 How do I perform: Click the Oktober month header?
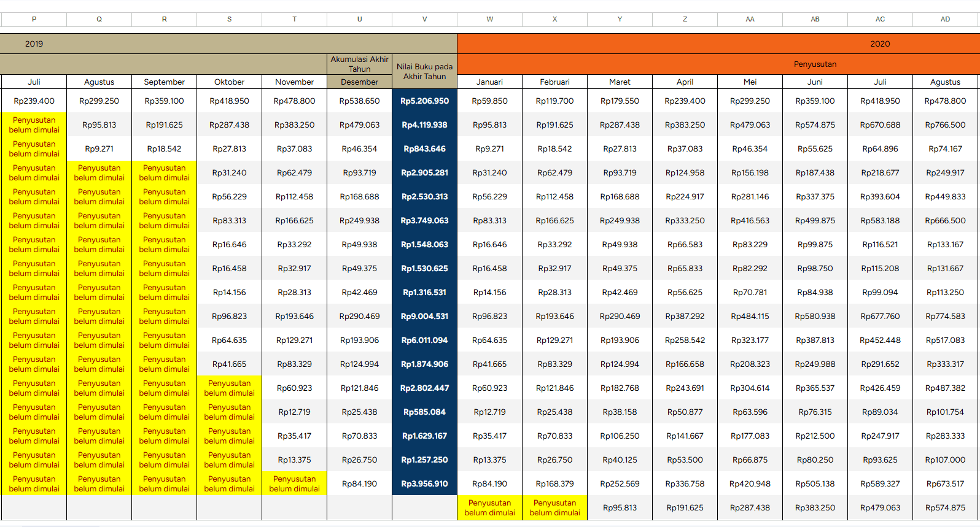(x=229, y=82)
